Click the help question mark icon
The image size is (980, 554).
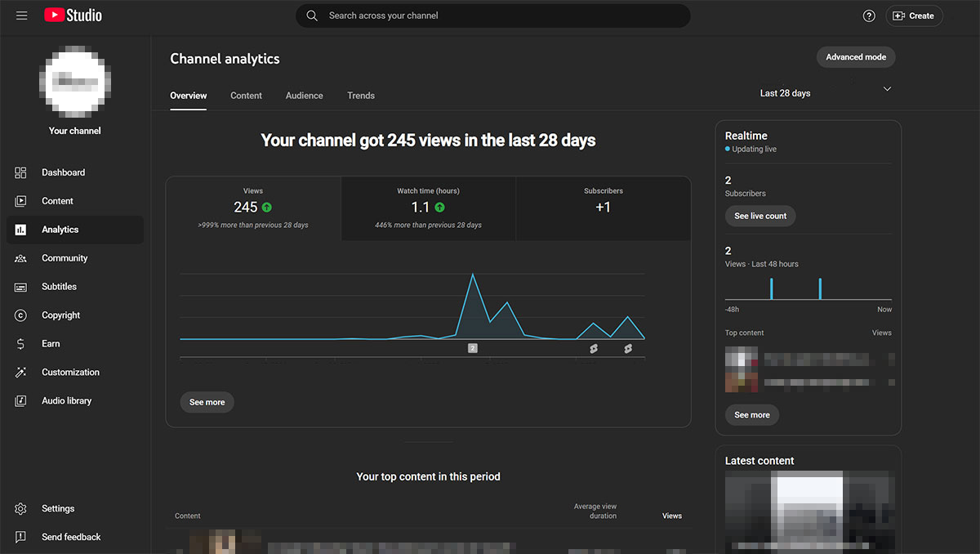click(869, 16)
